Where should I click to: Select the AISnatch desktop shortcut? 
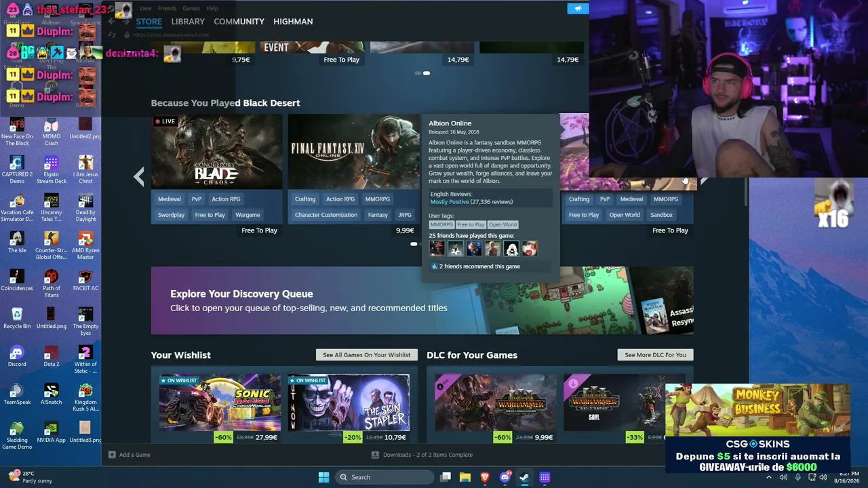pyautogui.click(x=52, y=394)
